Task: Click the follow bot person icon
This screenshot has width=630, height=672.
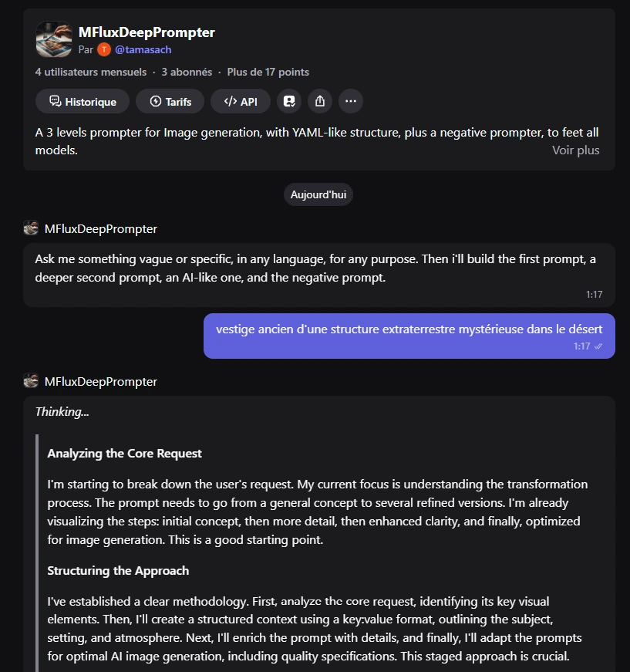Action: pos(289,102)
